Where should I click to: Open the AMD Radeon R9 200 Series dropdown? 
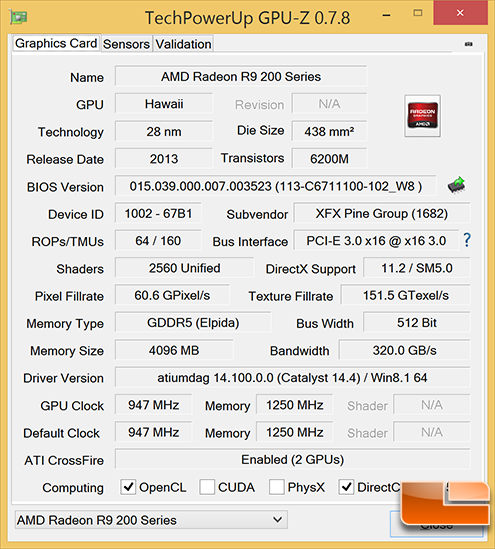click(151, 520)
